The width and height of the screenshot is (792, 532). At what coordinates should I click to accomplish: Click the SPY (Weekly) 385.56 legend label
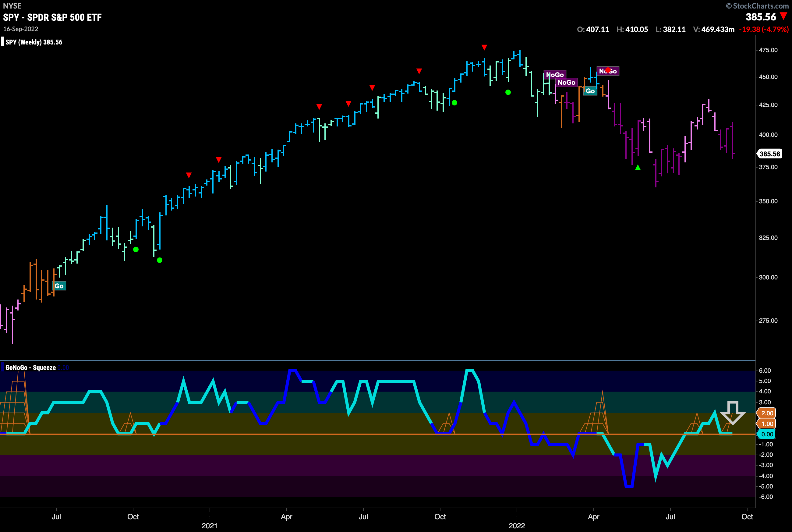pyautogui.click(x=34, y=42)
